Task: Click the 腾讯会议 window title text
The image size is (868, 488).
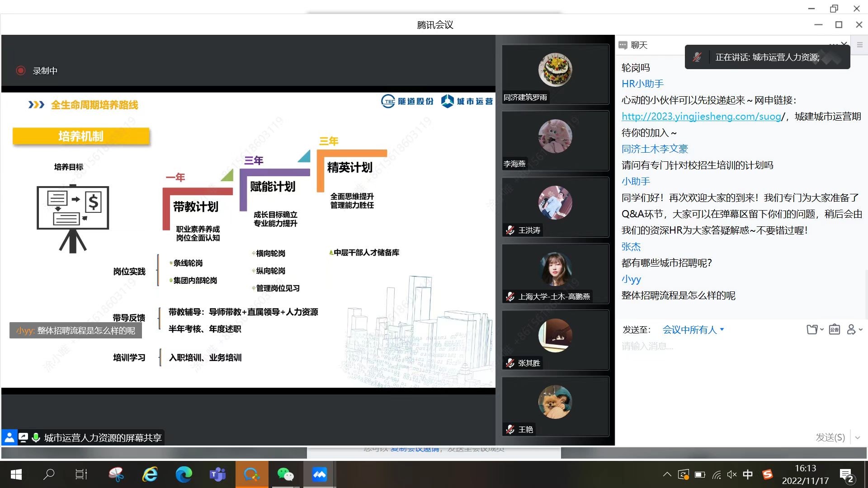Action: pyautogui.click(x=435, y=25)
